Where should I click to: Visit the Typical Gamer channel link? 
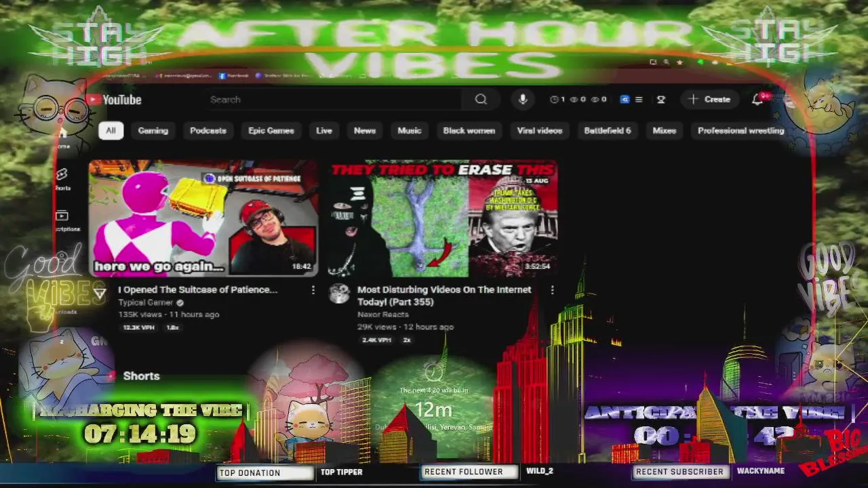(146, 303)
